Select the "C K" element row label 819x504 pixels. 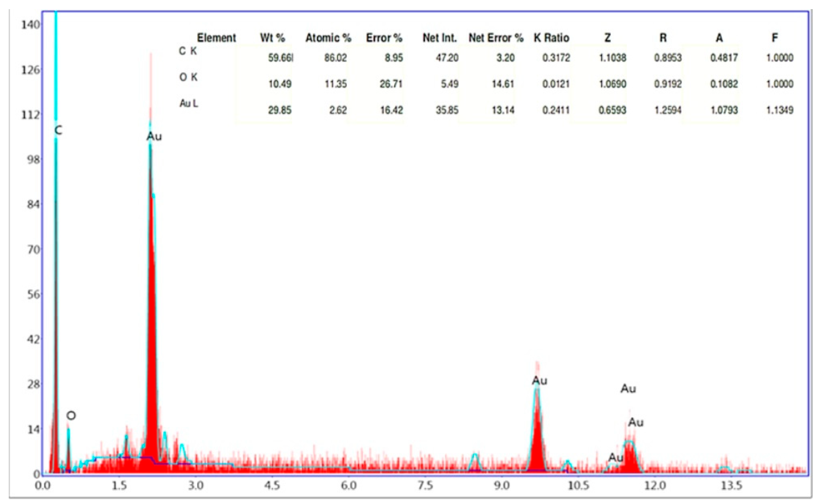pyautogui.click(x=188, y=51)
